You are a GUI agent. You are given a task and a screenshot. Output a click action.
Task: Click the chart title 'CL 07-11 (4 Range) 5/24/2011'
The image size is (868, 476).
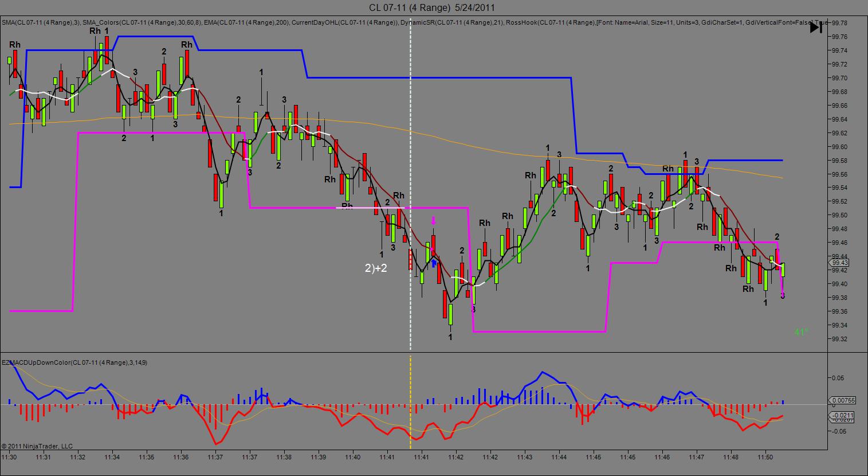tap(432, 7)
